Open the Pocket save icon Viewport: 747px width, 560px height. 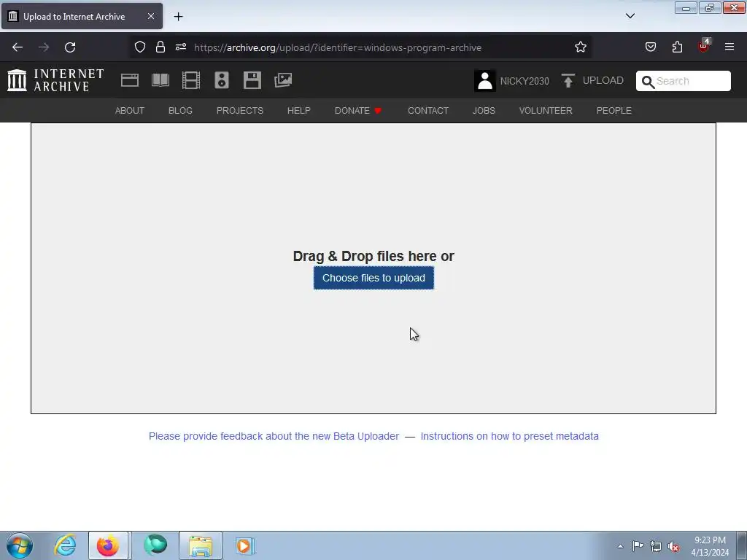(x=651, y=47)
